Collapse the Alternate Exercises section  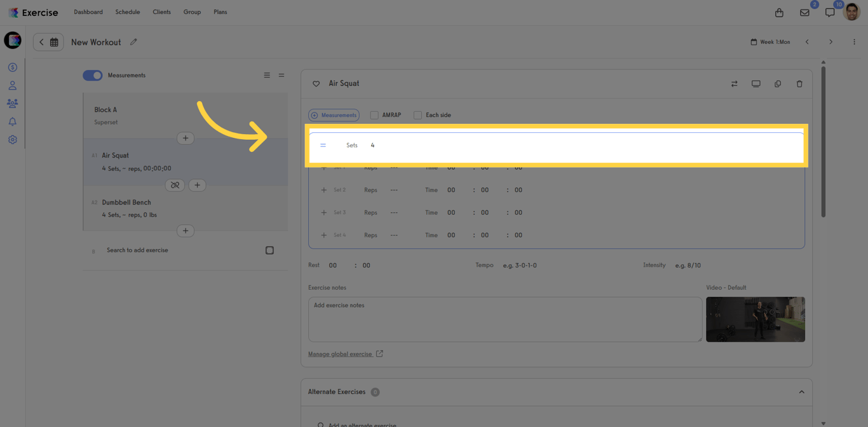click(x=801, y=392)
